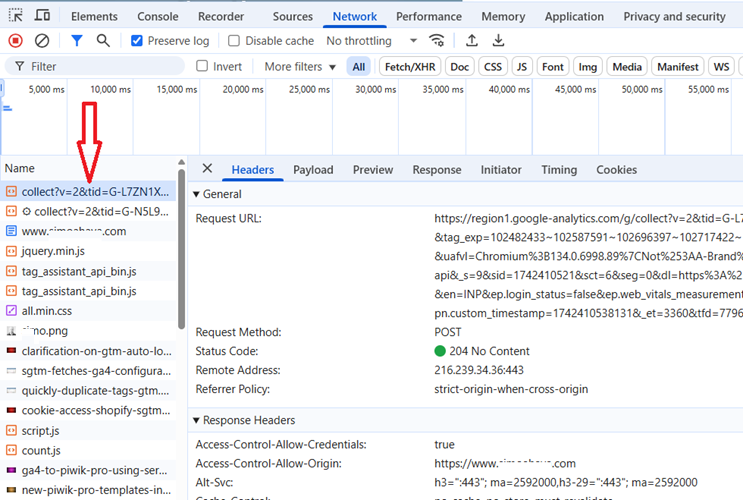The image size is (743, 500).
Task: Switch to the Elements tab
Action: click(94, 17)
